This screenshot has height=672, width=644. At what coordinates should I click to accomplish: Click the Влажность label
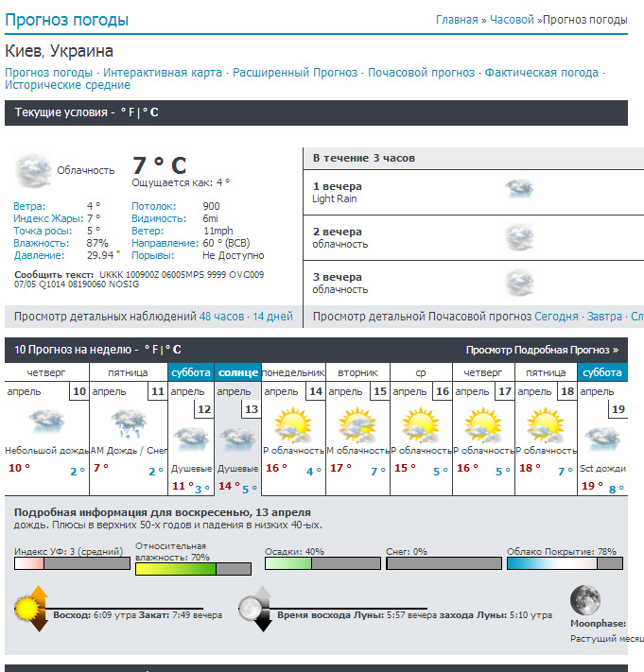(x=42, y=244)
